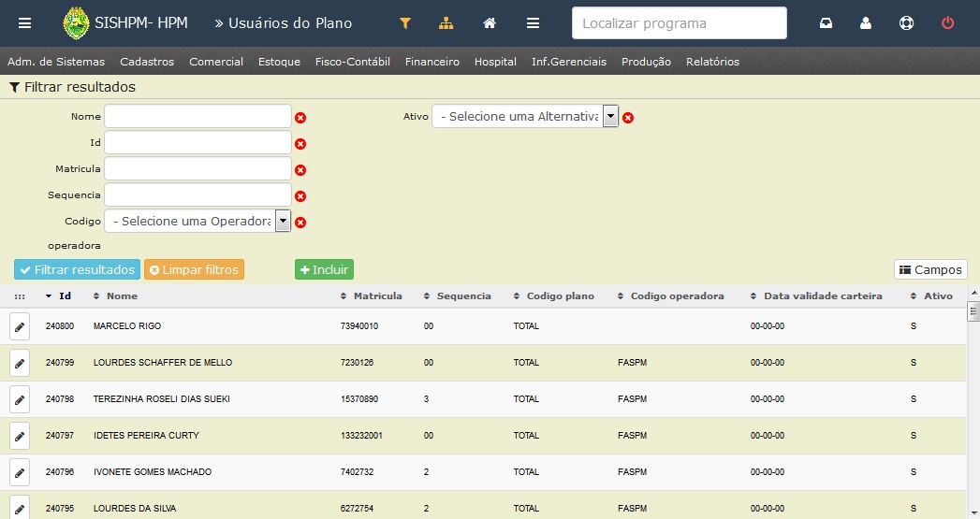The width and height of the screenshot is (980, 519).
Task: Open the list menu icon beside the home icon
Action: click(533, 23)
